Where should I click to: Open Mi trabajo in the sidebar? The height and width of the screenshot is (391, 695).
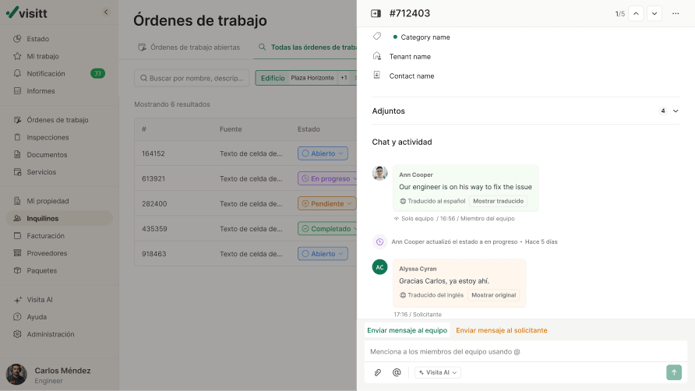pos(43,56)
